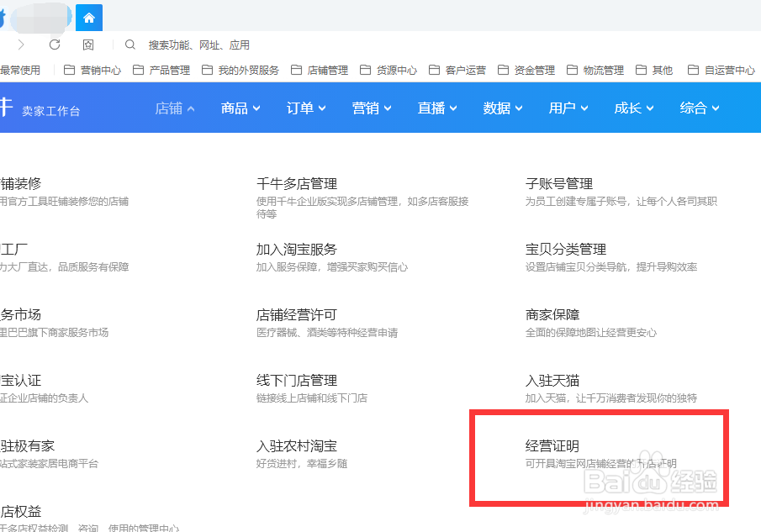Open the 店权益 link
The height and width of the screenshot is (532, 761).
click(21, 511)
